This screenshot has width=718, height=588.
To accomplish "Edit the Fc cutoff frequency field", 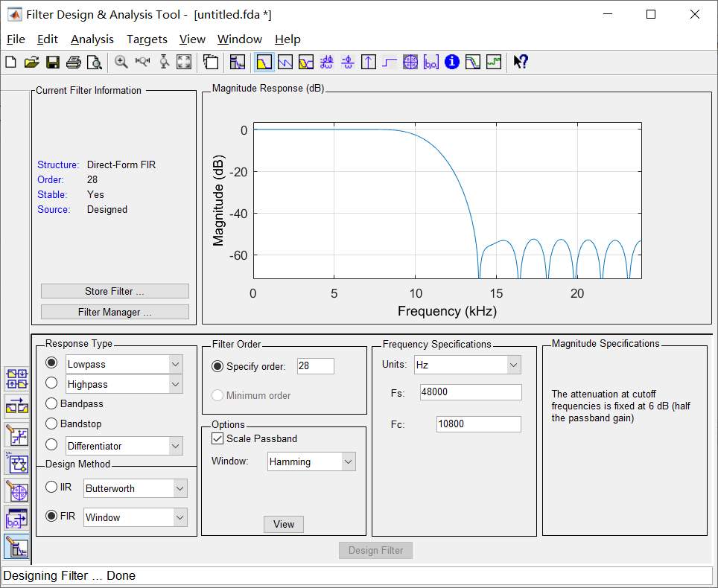I will (479, 424).
